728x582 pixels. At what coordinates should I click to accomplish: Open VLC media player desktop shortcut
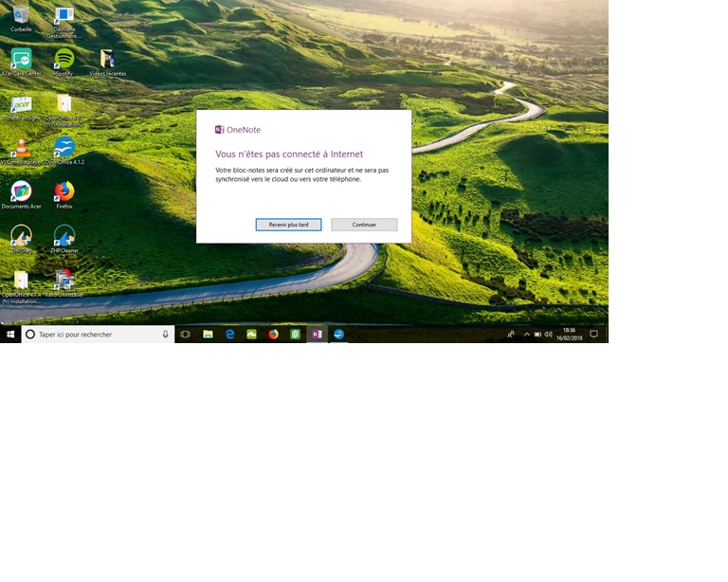(21, 148)
